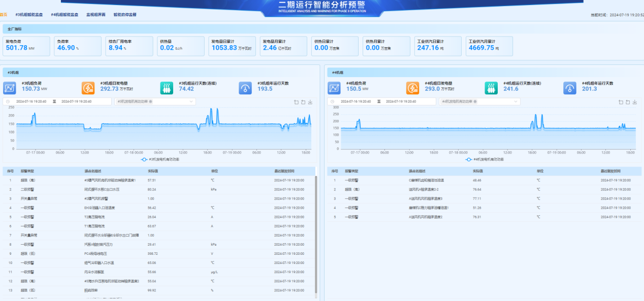Image resolution: width=644 pixels, height=301 pixels.
Task: Go to the 首页 home link
Action: coord(4,15)
